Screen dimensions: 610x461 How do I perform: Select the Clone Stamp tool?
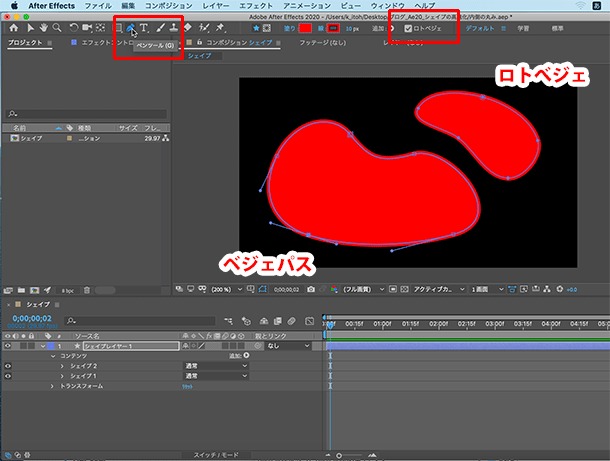(x=174, y=28)
